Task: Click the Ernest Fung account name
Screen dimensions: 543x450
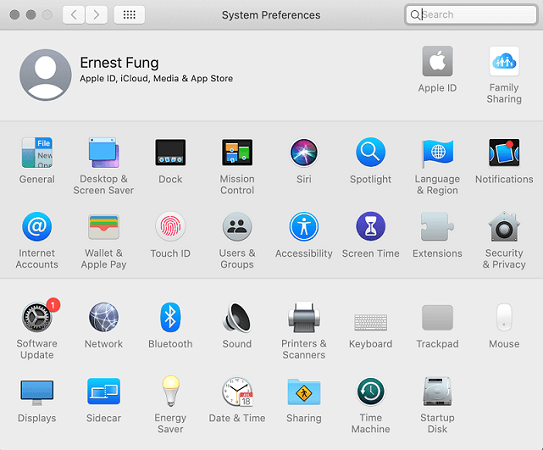Action: pos(119,63)
